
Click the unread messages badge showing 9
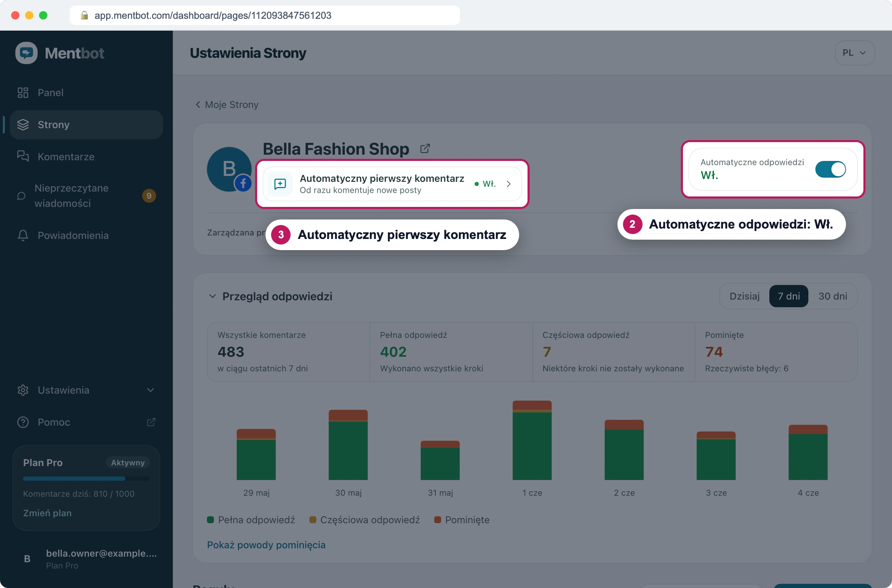[149, 196]
